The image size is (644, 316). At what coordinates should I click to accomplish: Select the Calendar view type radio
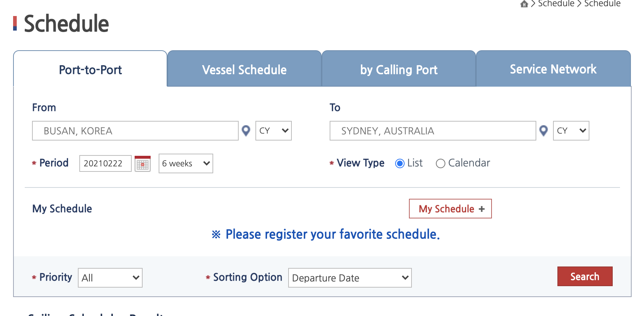click(440, 163)
